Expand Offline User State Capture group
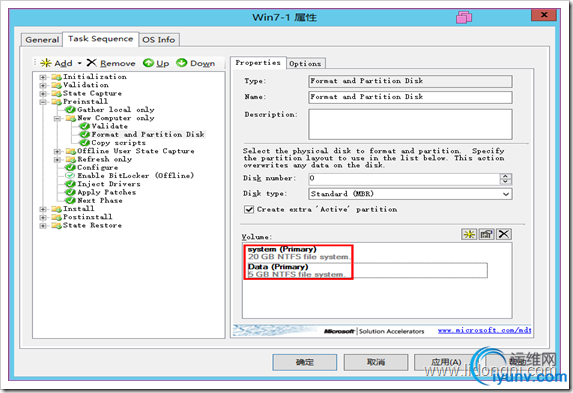Screen dimensions: 573x393 point(57,151)
